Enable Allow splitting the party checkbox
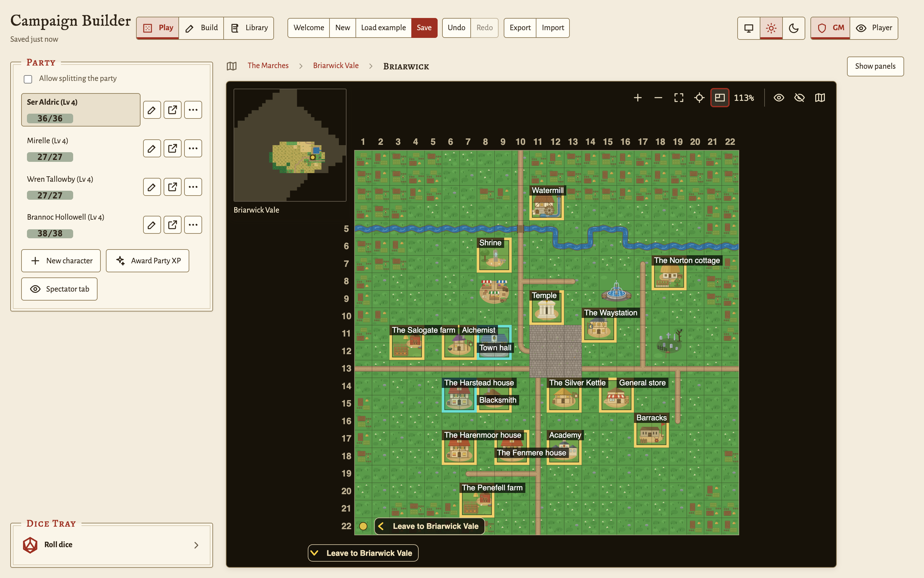The image size is (924, 578). (x=28, y=79)
